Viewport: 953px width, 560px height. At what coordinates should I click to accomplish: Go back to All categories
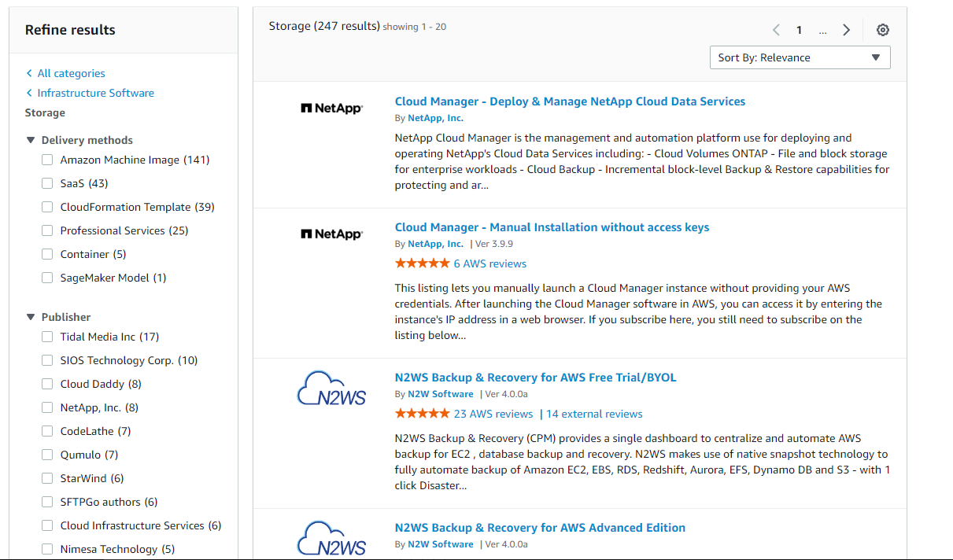pos(71,73)
